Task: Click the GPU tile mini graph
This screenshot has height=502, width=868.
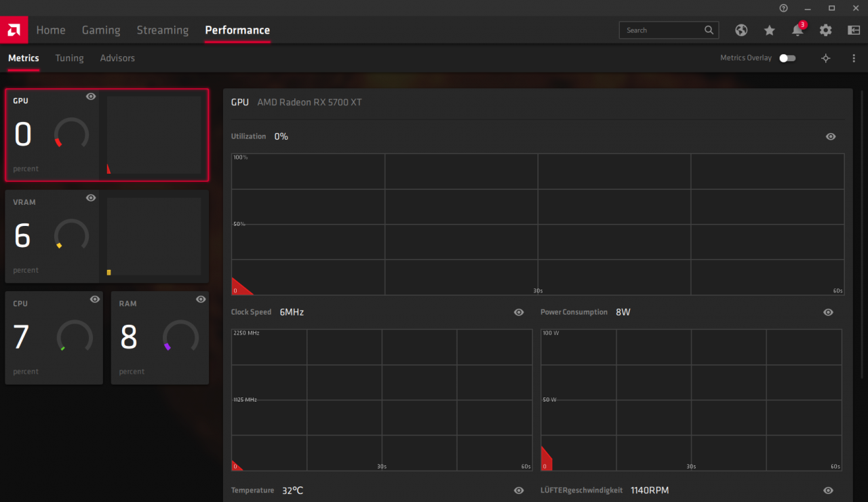Action: 154,135
